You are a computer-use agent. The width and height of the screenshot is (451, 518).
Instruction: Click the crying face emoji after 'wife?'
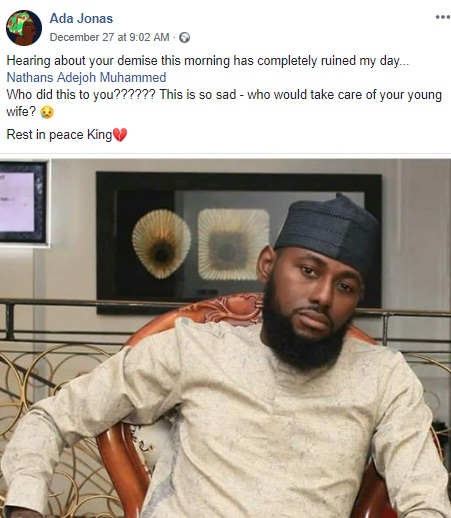point(47,112)
